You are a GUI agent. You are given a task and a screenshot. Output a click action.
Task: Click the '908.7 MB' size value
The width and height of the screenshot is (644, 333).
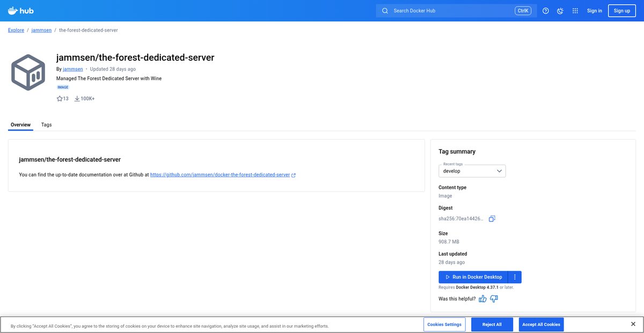pyautogui.click(x=449, y=242)
